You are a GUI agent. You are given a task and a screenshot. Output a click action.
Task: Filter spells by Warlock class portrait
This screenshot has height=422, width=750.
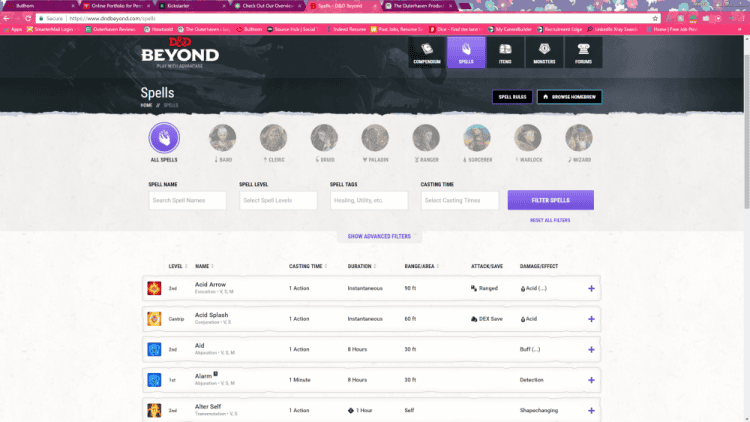528,138
